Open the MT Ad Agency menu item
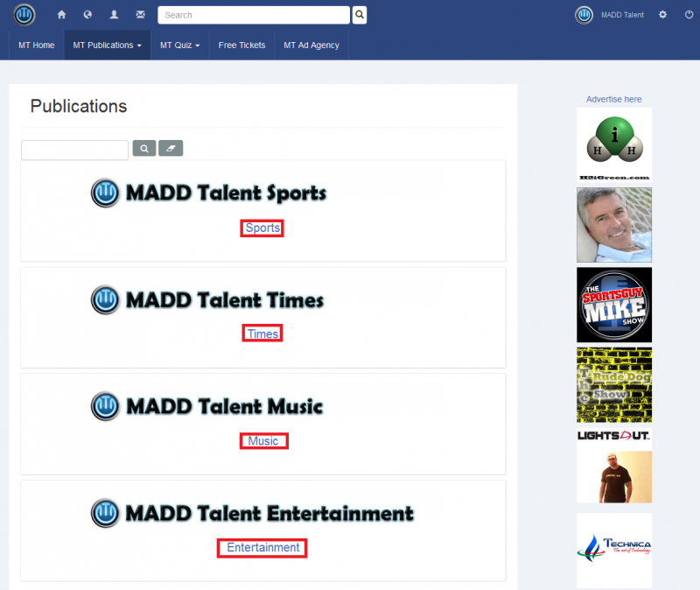 (x=311, y=46)
